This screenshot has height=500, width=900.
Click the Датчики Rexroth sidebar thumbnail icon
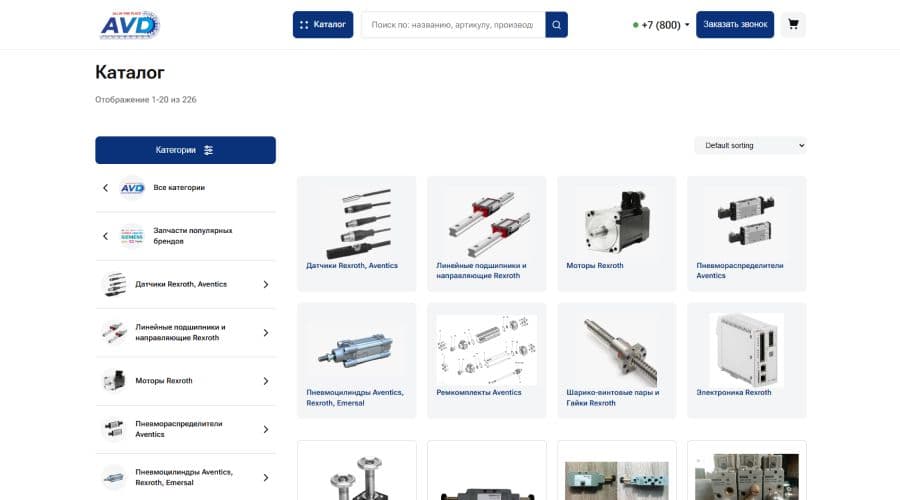click(x=114, y=284)
